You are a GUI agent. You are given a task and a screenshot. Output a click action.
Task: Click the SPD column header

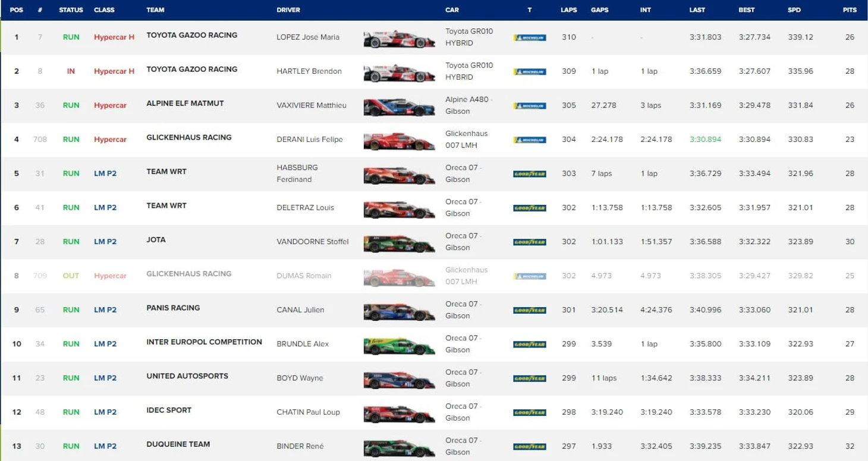pos(795,10)
